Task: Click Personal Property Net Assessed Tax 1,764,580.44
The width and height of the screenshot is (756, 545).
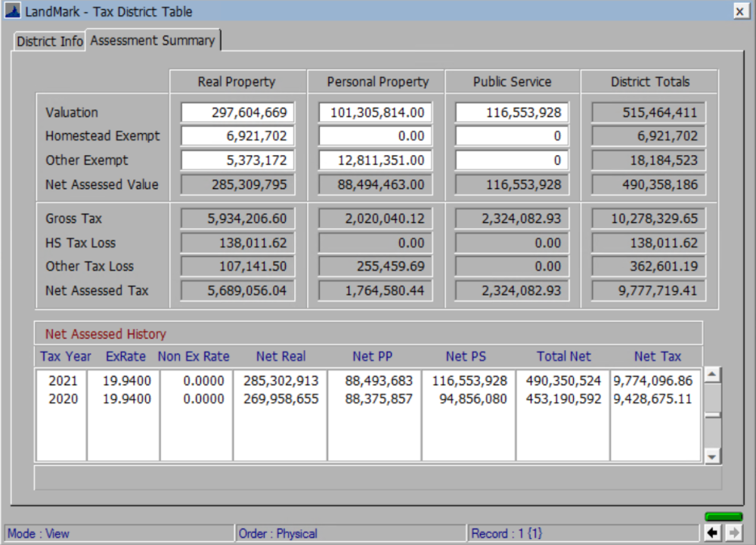Action: (x=375, y=290)
